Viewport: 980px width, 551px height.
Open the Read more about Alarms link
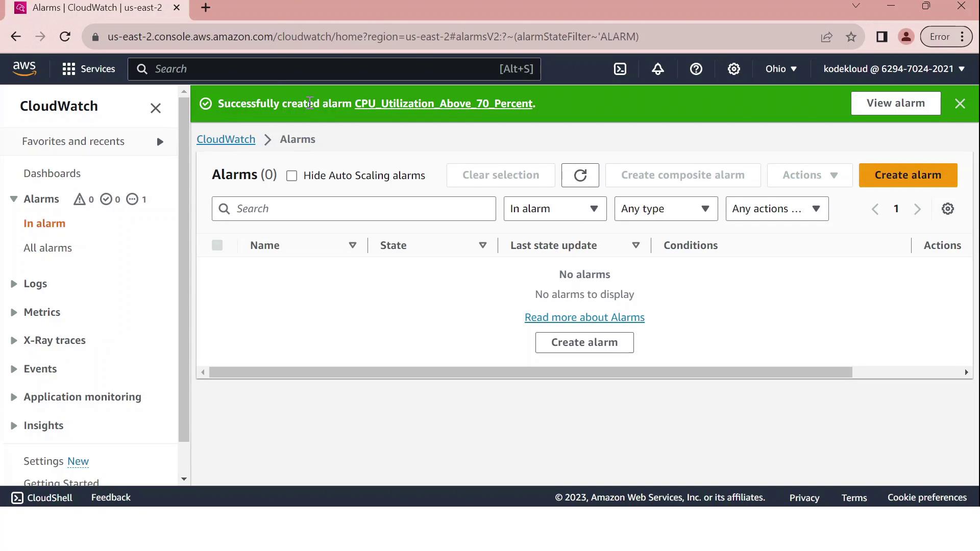tap(584, 317)
